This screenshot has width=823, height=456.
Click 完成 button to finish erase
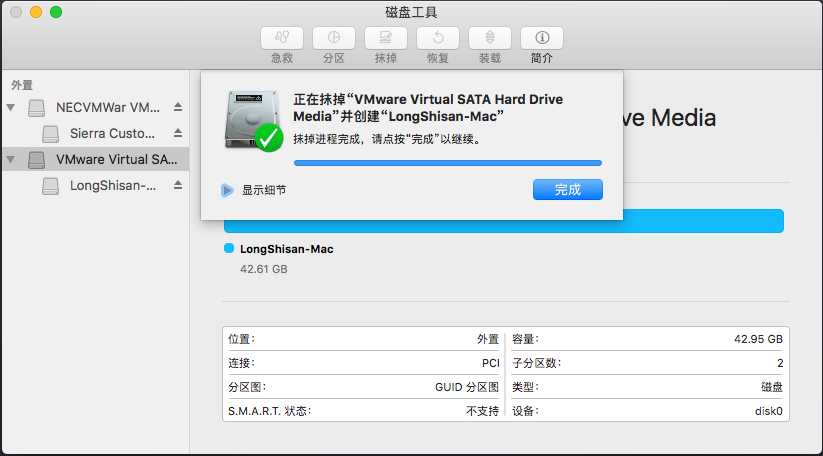click(x=567, y=189)
